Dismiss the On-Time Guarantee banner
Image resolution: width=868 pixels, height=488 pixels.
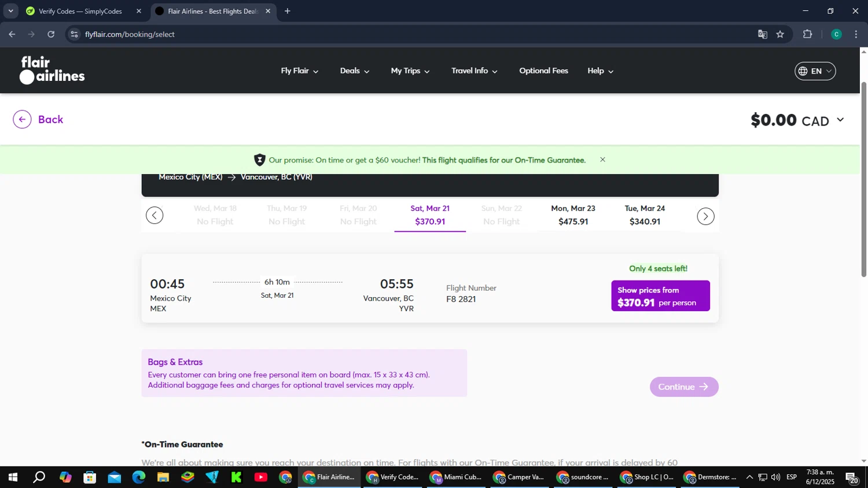coord(602,160)
